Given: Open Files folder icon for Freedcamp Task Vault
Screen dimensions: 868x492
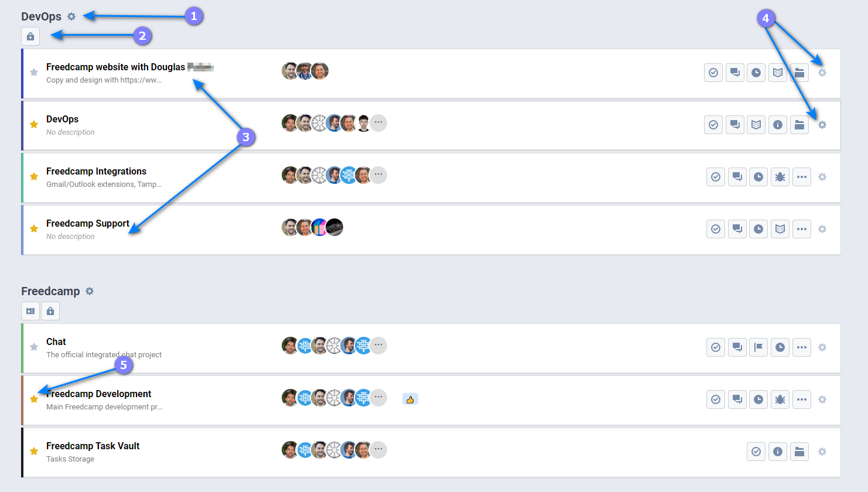Looking at the screenshot, I should click(x=799, y=452).
